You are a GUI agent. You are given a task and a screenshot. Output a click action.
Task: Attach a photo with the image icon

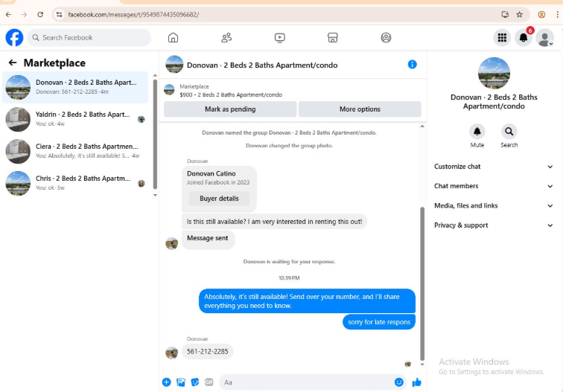coord(181,382)
